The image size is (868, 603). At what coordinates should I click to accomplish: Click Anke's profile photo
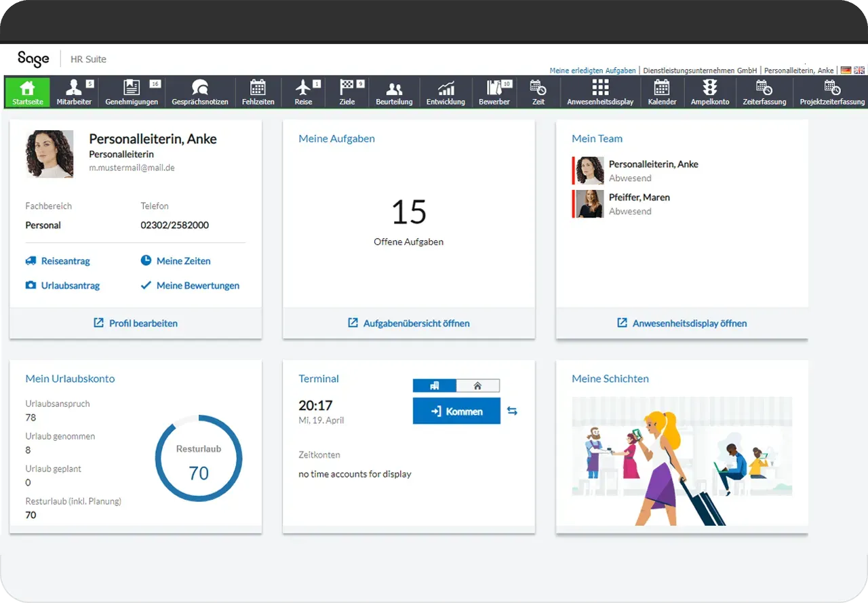click(x=49, y=154)
